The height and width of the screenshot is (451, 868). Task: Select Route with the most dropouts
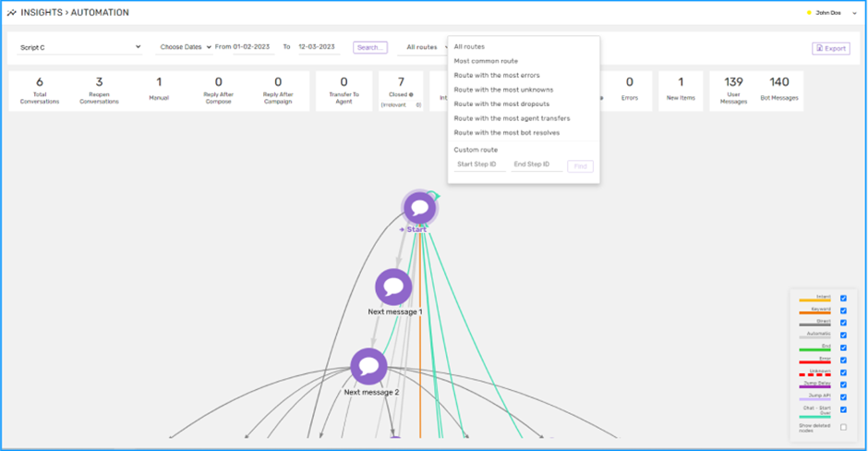[501, 104]
